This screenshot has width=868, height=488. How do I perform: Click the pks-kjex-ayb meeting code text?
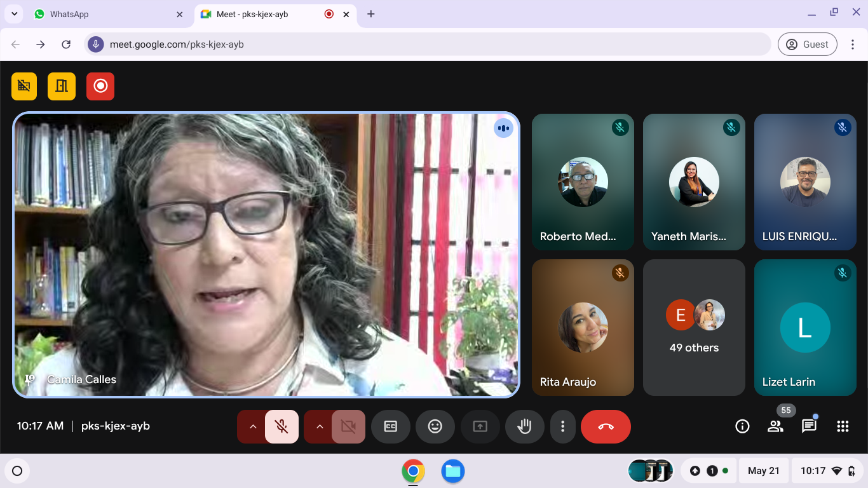pos(116,426)
